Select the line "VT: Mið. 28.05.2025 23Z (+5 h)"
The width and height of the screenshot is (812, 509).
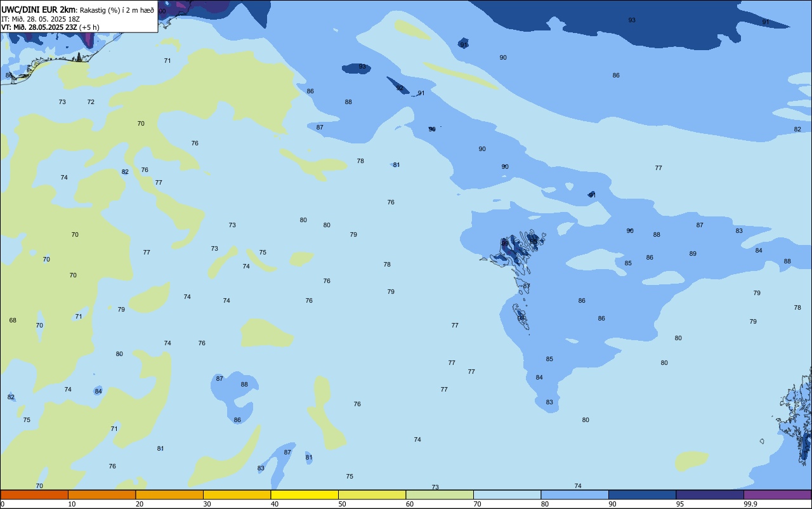50,27
